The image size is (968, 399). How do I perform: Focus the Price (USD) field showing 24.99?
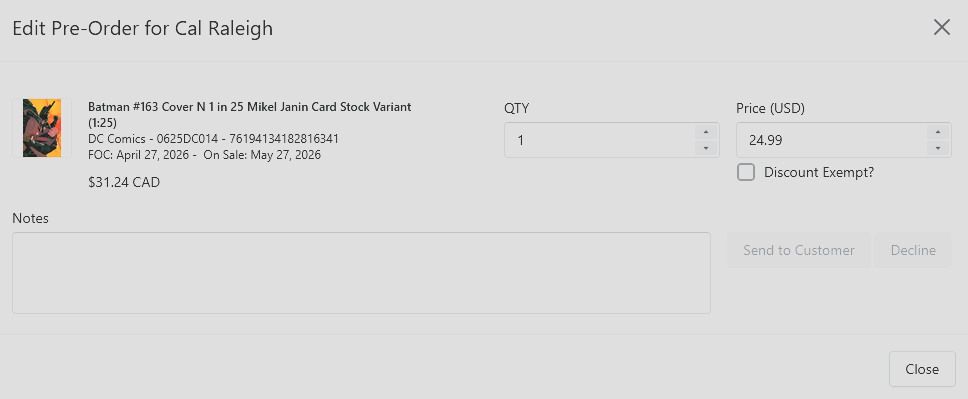tap(831, 140)
